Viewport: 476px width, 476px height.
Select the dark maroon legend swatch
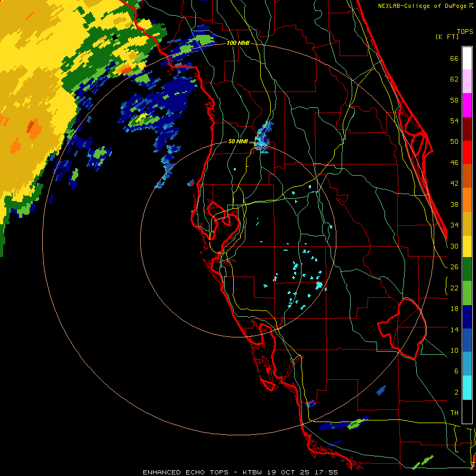(467, 129)
